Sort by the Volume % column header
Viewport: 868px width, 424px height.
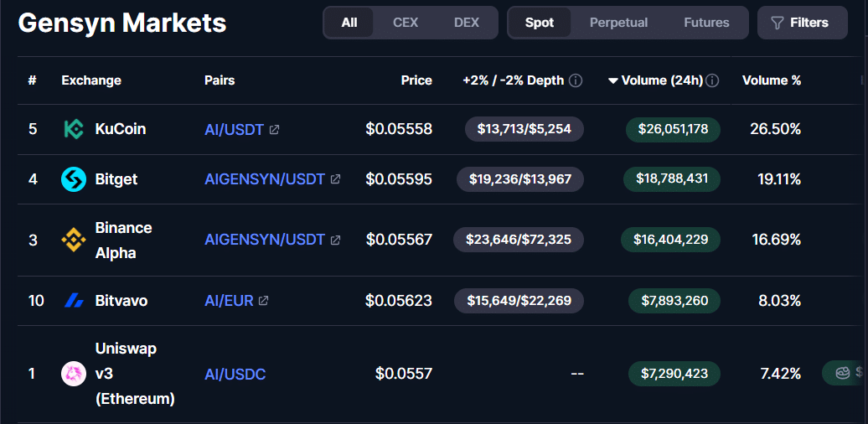[772, 80]
